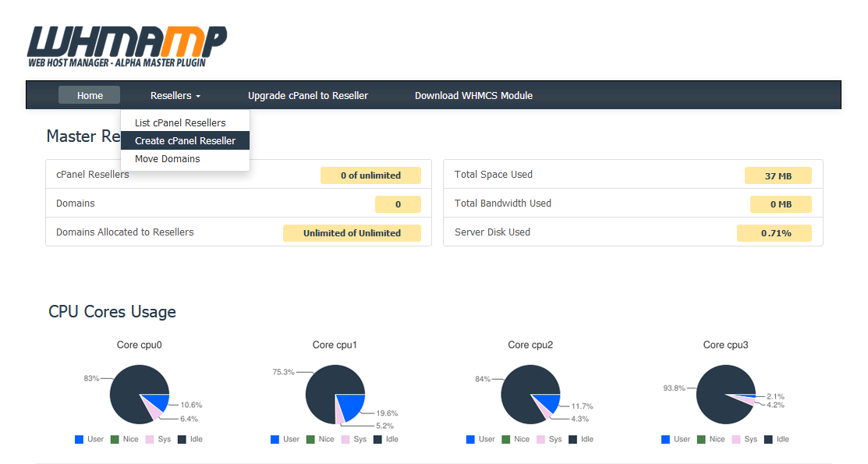Click Unlimited of Unlimited badge
This screenshot has width=868, height=464.
[352, 233]
